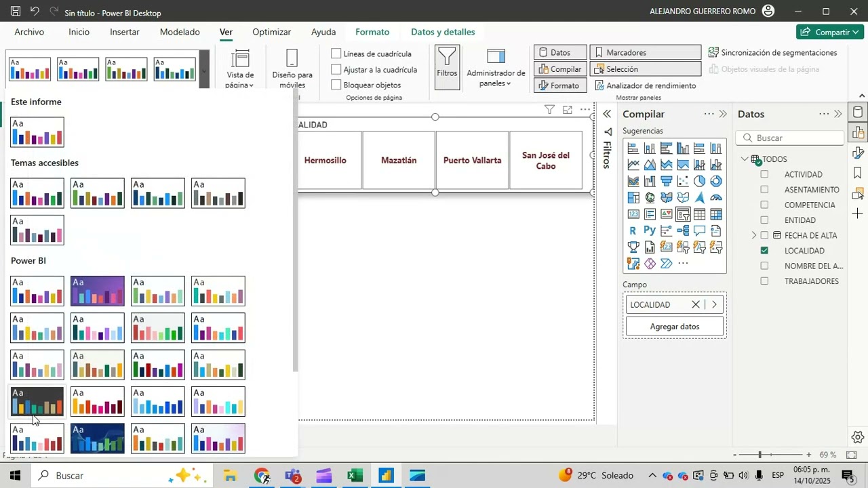This screenshot has width=868, height=488.
Task: Open Excel from the Windows taskbar
Action: point(355,476)
